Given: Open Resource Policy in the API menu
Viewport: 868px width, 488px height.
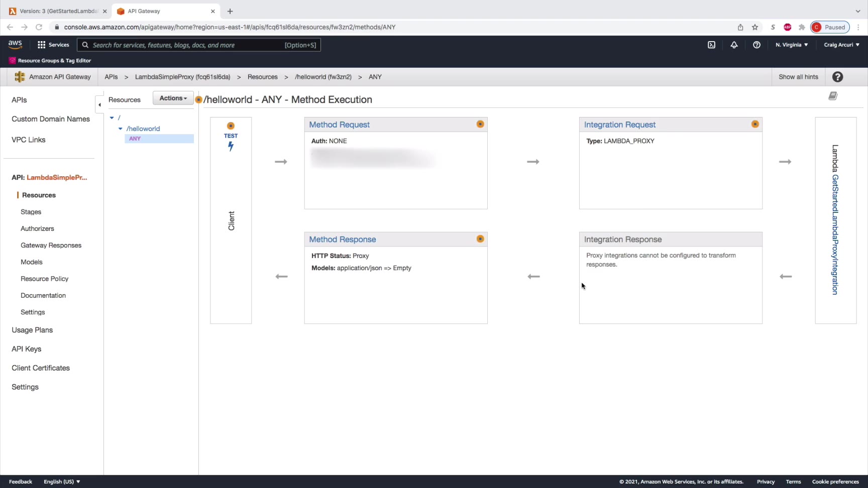Looking at the screenshot, I should coord(44,279).
